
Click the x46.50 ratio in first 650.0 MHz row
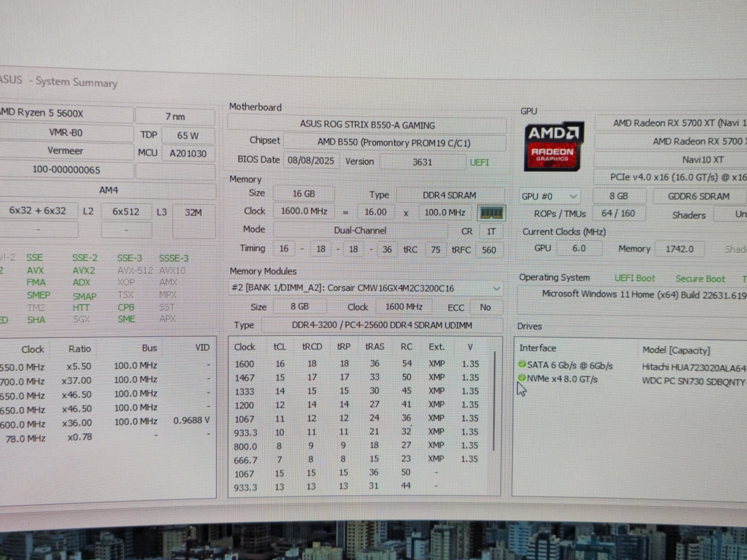click(x=77, y=395)
